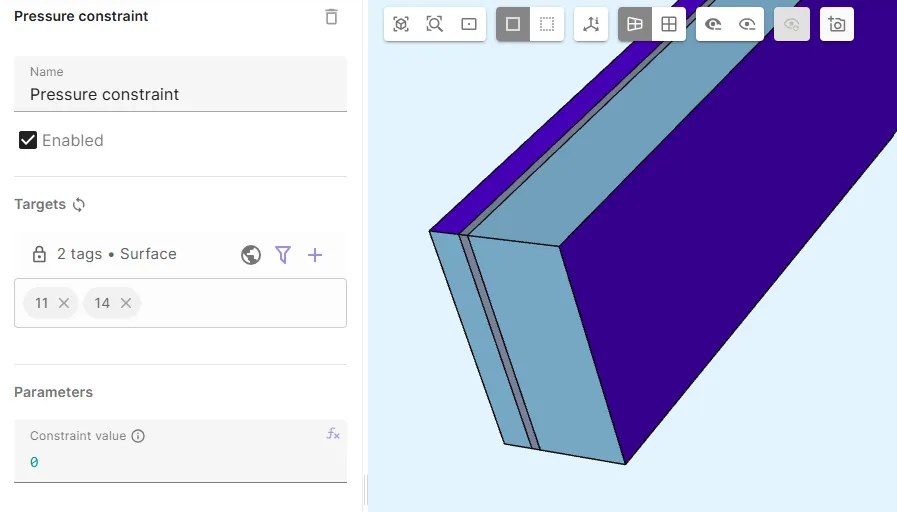Delete the Pressure constraint with trash icon
Image resolution: width=897 pixels, height=512 pixels.
point(332,17)
